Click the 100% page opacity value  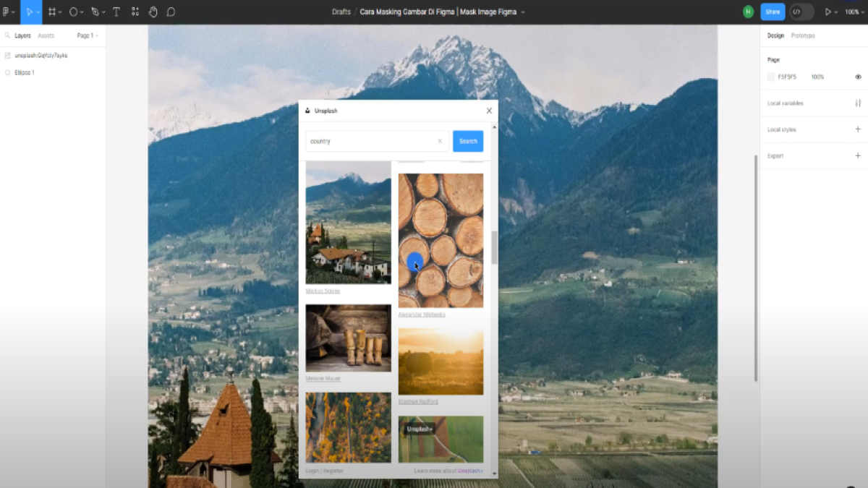[817, 77]
